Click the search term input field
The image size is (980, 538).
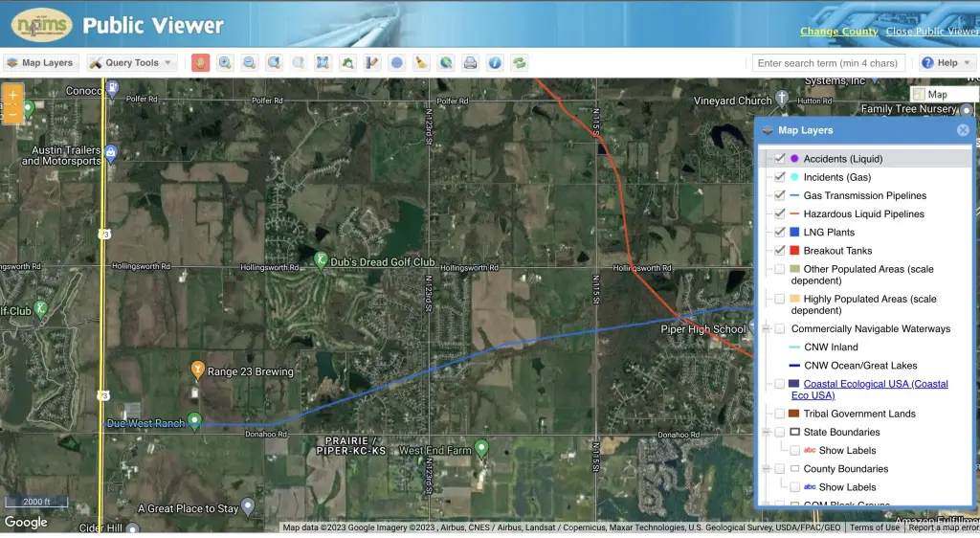click(828, 63)
